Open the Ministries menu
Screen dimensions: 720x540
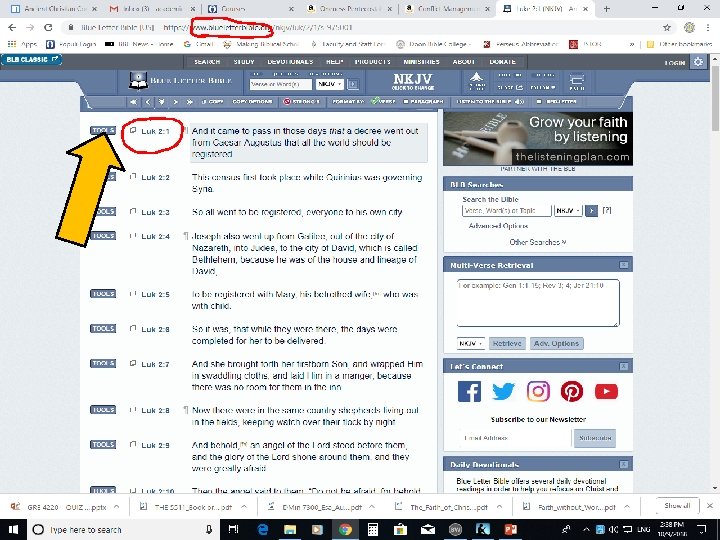coord(422,62)
